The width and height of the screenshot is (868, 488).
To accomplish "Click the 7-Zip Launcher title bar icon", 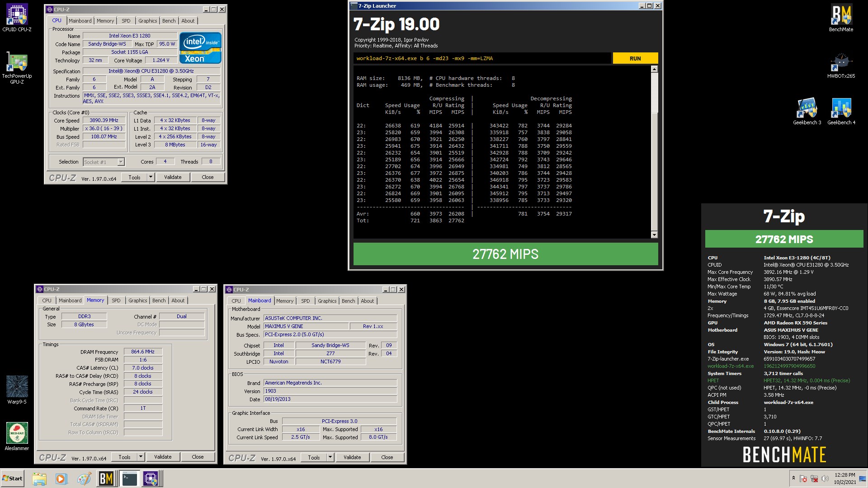I will point(354,6).
